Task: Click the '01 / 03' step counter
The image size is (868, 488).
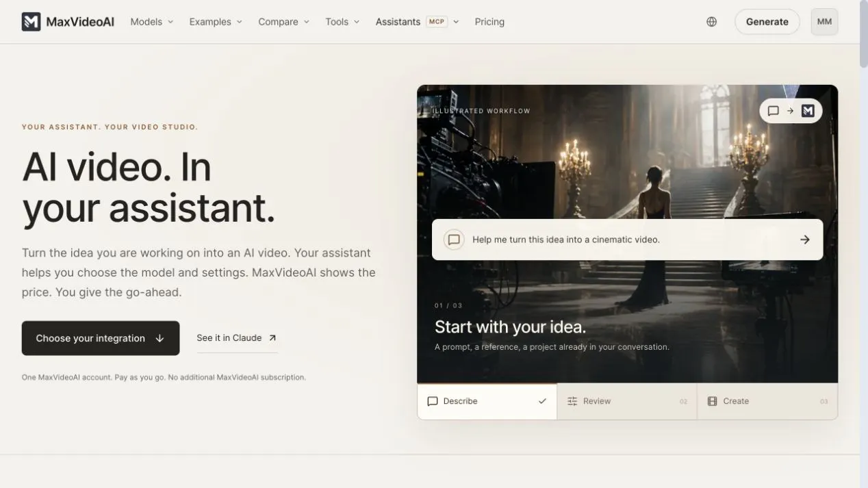Action: tap(448, 305)
